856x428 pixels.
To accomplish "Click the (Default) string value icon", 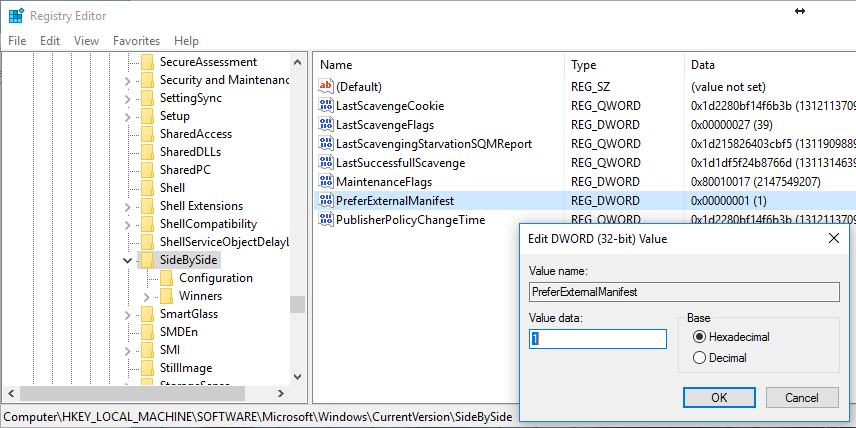I will [325, 88].
